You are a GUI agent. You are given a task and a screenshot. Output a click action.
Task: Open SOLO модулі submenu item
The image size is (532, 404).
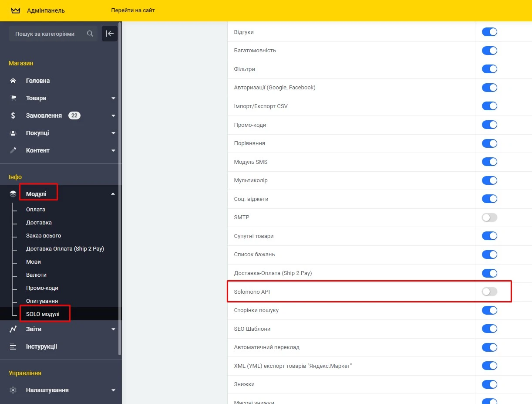pyautogui.click(x=43, y=314)
